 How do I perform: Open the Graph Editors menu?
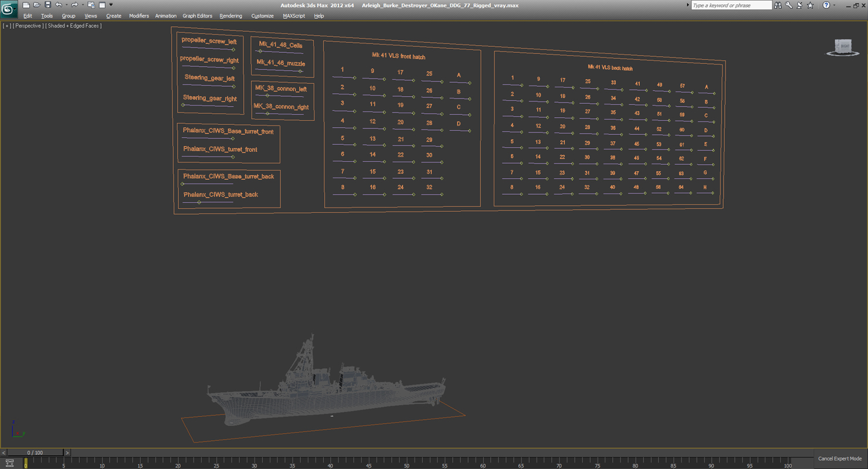click(x=197, y=16)
